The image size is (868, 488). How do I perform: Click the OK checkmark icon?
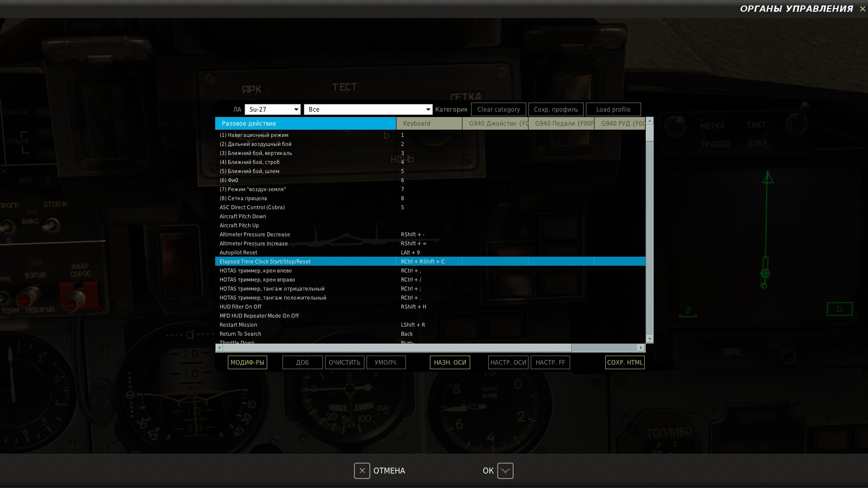pyautogui.click(x=505, y=471)
